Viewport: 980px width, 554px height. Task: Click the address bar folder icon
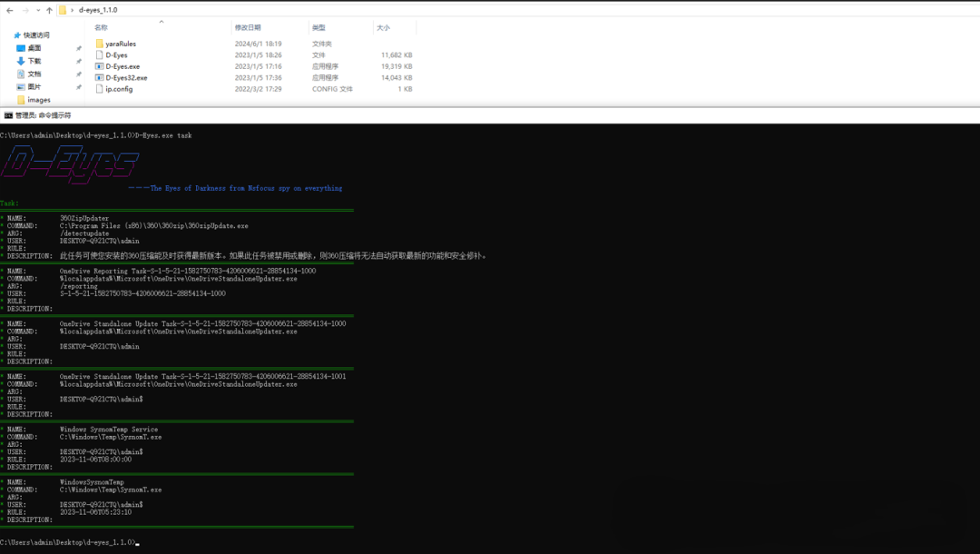tap(63, 10)
